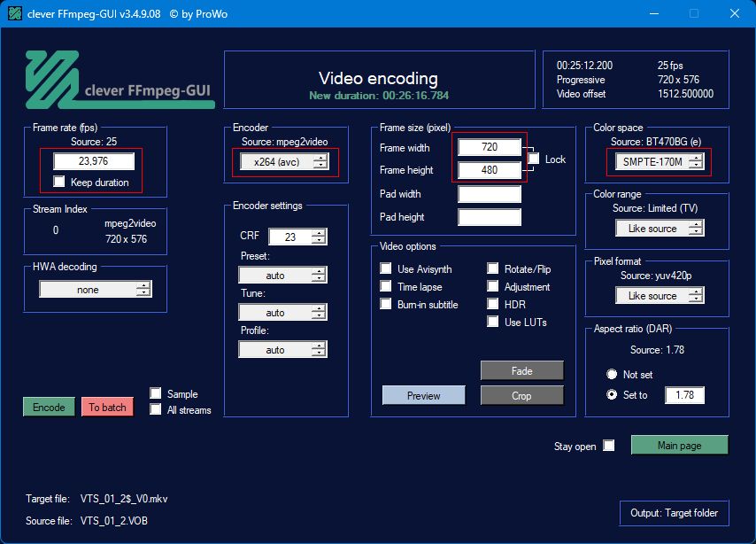Open the SMPTE-170M color space dropdown
The width and height of the screenshot is (756, 544).
660,162
